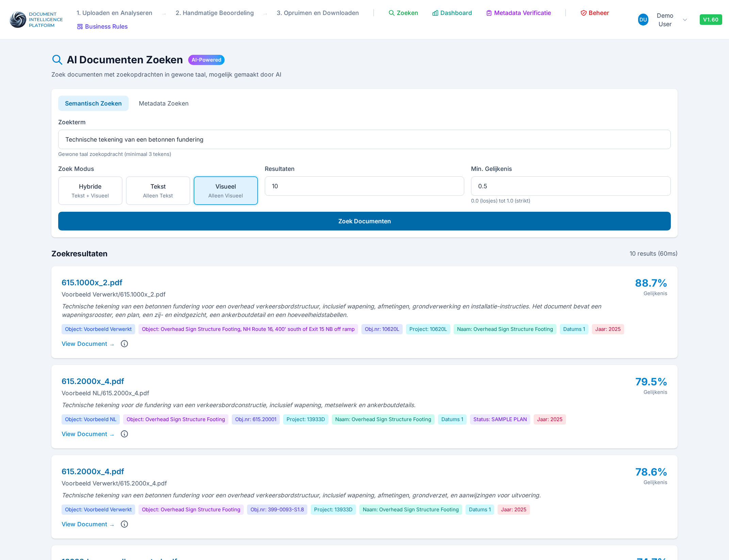Open 615.1000x_2.pdf title link
Image resolution: width=729 pixels, height=560 pixels.
92,283
